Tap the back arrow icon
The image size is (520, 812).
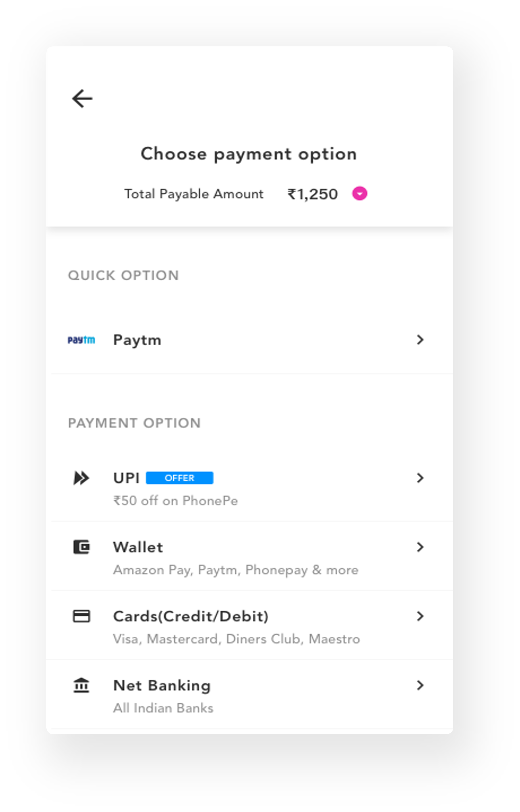[82, 99]
